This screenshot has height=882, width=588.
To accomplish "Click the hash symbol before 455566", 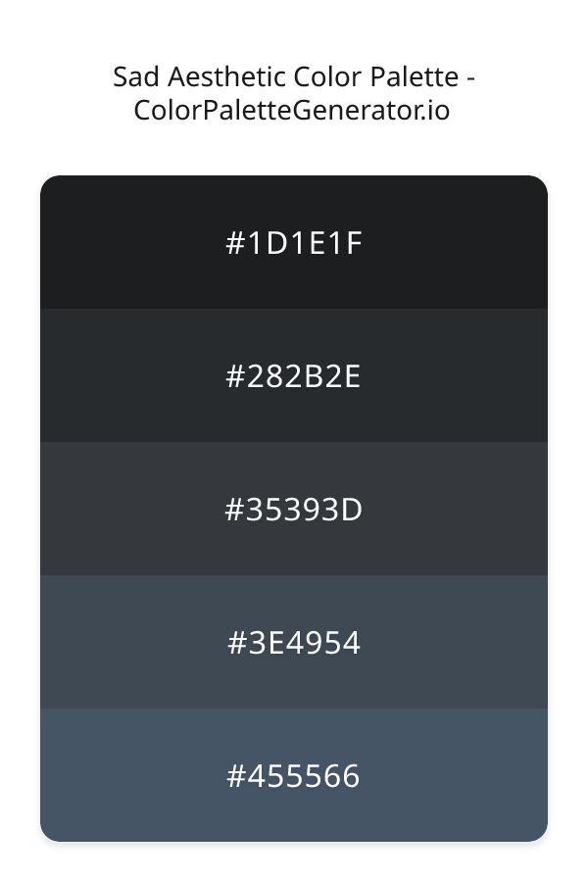I will (236, 776).
